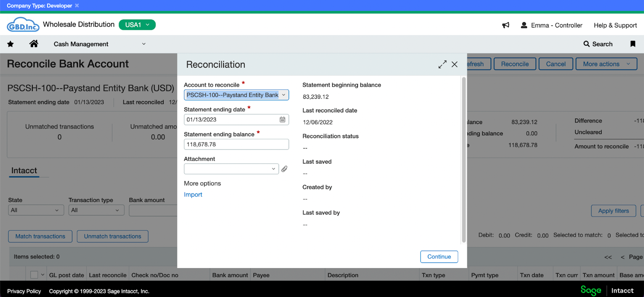644x297 pixels.
Task: Expand the Reconciliation dialog to full screen
Action: click(443, 64)
